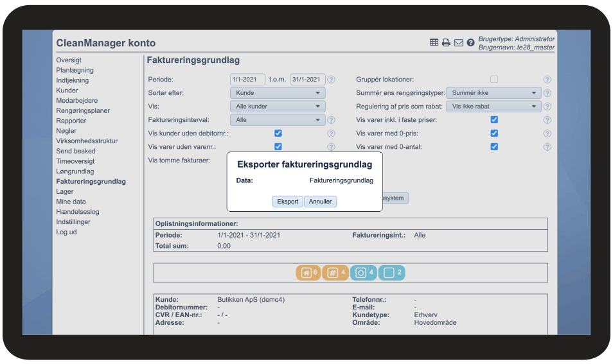Open Mine data in sidebar
The width and height of the screenshot is (613, 364).
click(71, 202)
